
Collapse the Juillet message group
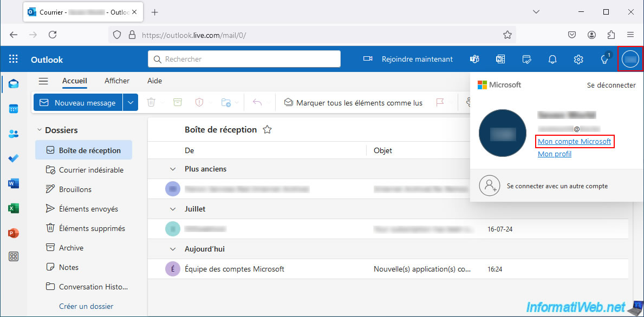click(173, 209)
